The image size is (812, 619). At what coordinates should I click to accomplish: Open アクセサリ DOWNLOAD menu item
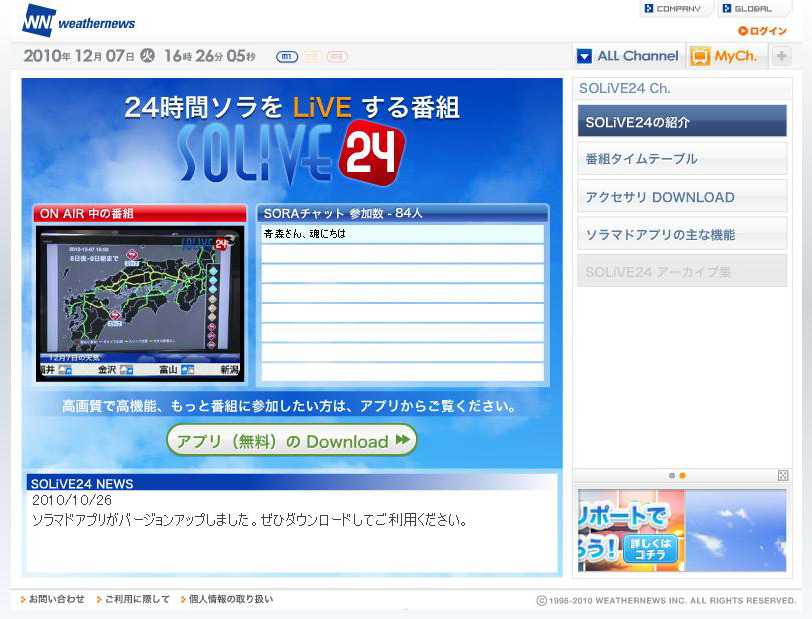click(x=682, y=196)
